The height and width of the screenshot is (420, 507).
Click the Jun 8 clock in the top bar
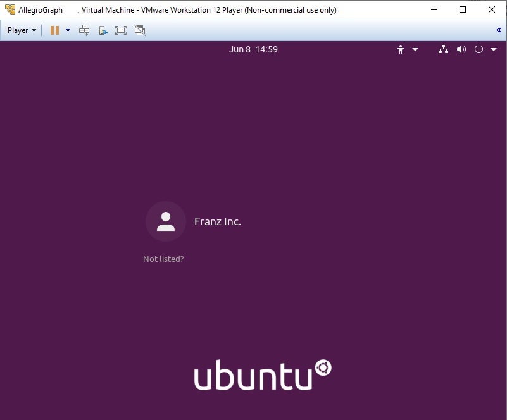coord(254,49)
